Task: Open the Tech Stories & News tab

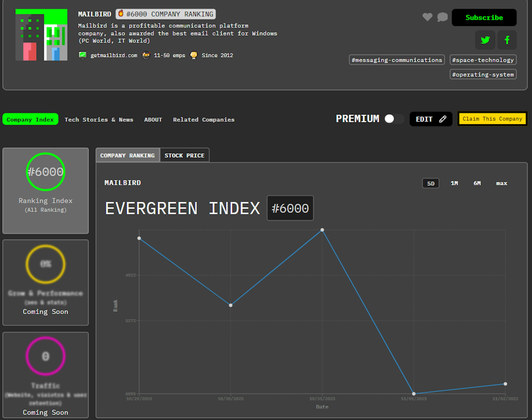Action: pos(99,120)
